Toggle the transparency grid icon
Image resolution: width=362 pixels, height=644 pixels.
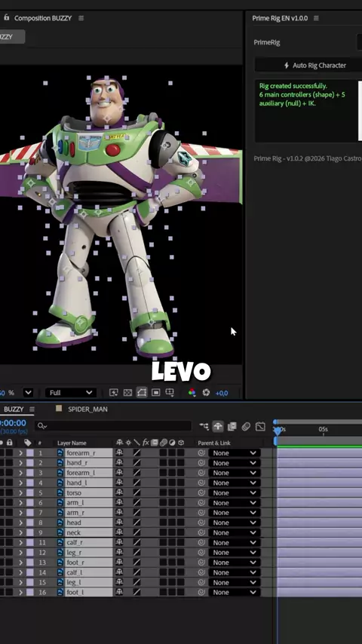click(x=127, y=393)
